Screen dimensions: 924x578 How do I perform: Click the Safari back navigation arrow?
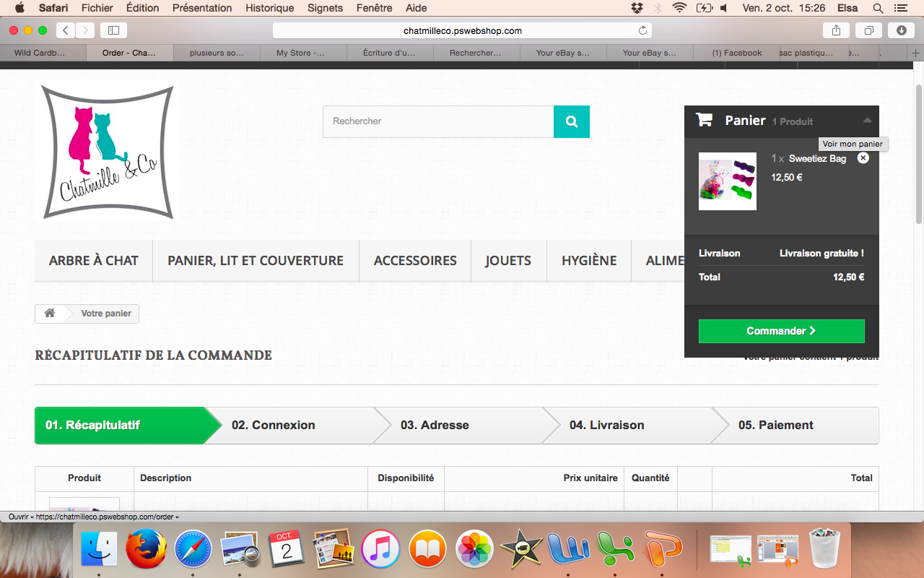pyautogui.click(x=66, y=30)
